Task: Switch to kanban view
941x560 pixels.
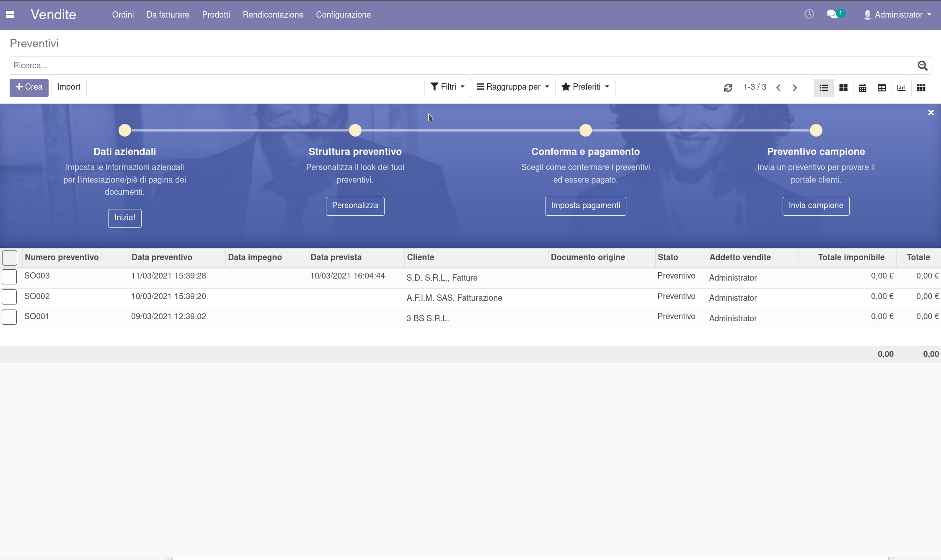Action: pos(843,88)
